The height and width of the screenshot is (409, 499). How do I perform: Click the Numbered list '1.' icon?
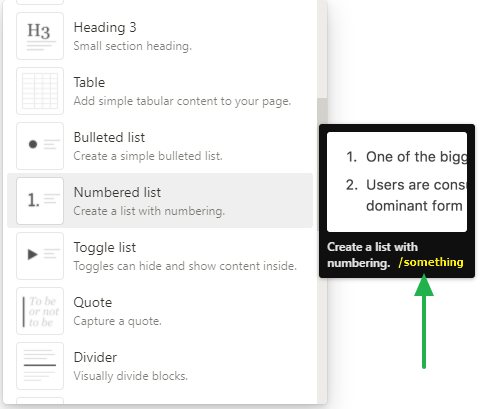40,201
